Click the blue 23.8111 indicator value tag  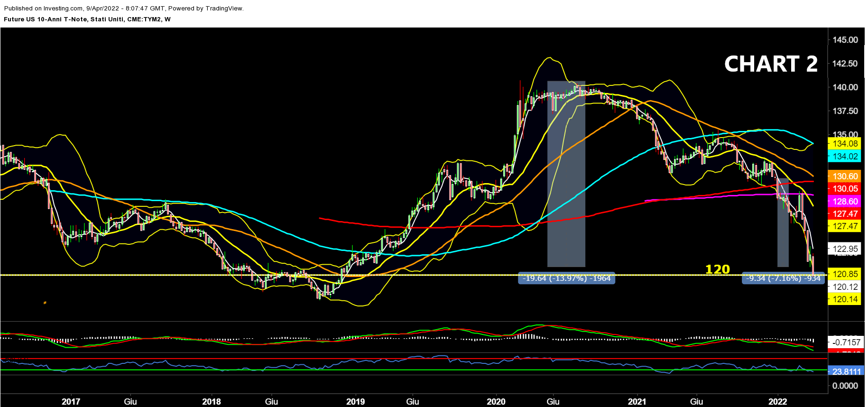(x=846, y=371)
